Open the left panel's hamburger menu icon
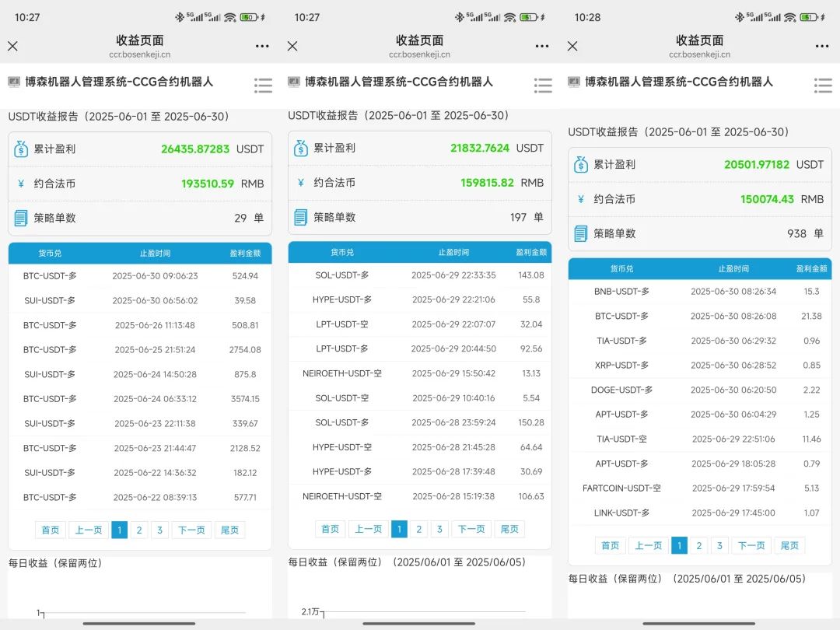Screen dimensions: 840x630 point(263,86)
